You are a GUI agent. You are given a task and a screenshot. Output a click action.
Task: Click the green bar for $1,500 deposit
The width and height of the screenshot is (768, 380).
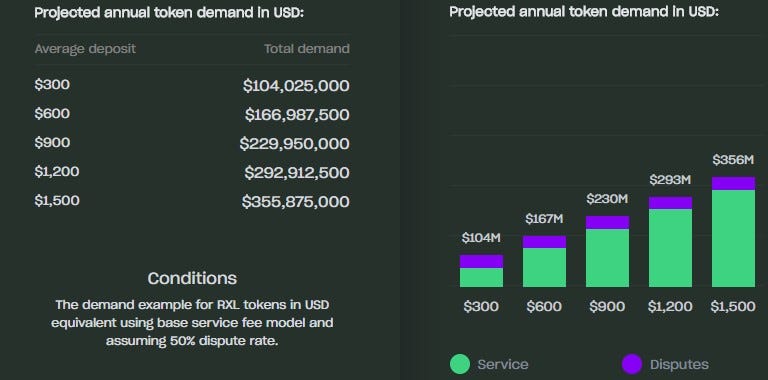pyautogui.click(x=733, y=238)
